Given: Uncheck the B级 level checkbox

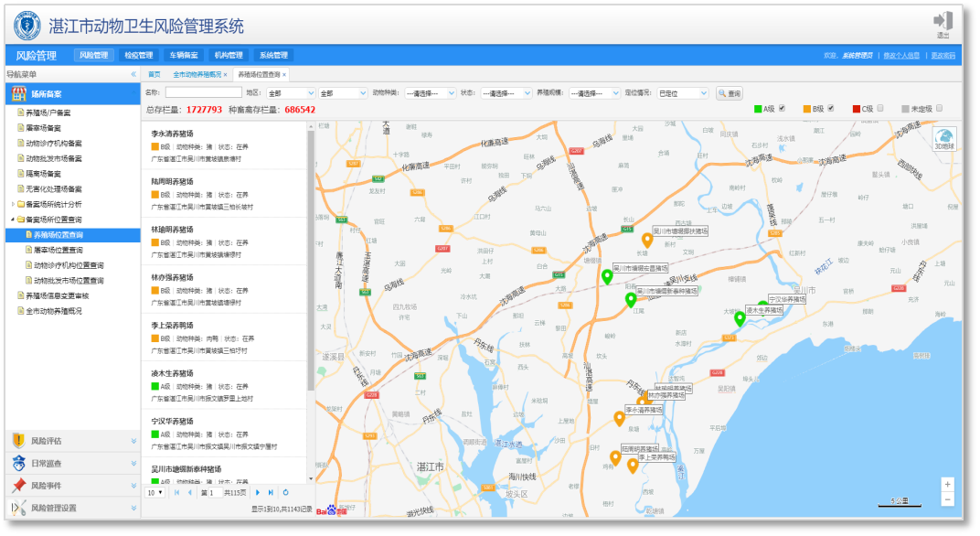Looking at the screenshot, I should 831,108.
